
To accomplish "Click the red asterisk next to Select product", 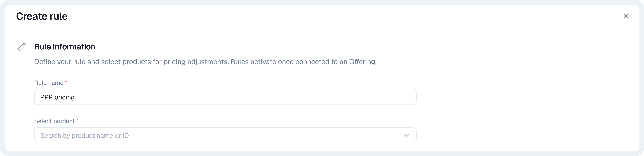I will point(77,121).
